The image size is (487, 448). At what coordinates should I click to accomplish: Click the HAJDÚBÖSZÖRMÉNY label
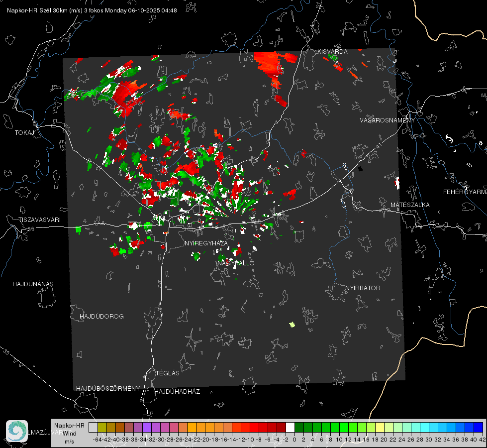pos(108,389)
